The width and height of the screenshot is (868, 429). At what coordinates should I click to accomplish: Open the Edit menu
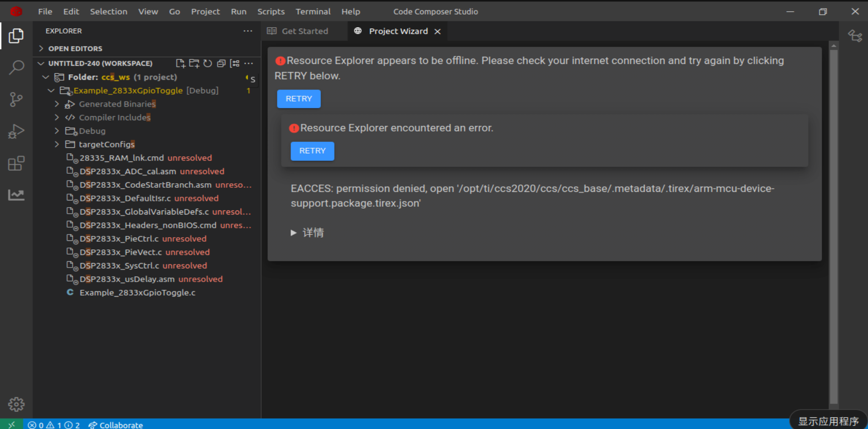[71, 11]
